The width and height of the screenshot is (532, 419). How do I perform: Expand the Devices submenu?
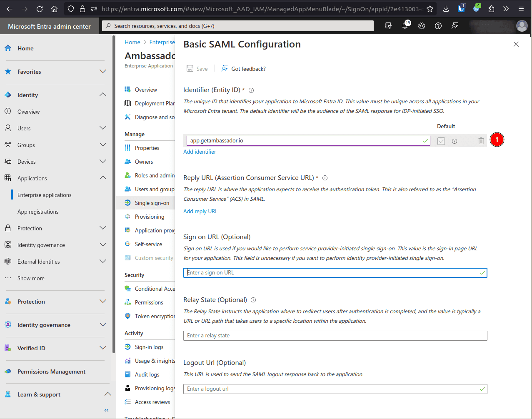[103, 162]
